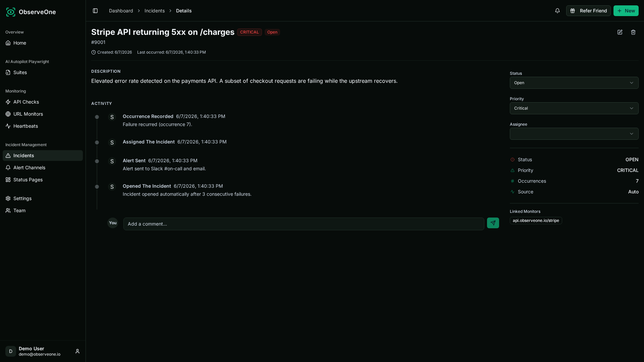Open the empty Assignee dropdown
The width and height of the screenshot is (644, 362).
pos(574,134)
